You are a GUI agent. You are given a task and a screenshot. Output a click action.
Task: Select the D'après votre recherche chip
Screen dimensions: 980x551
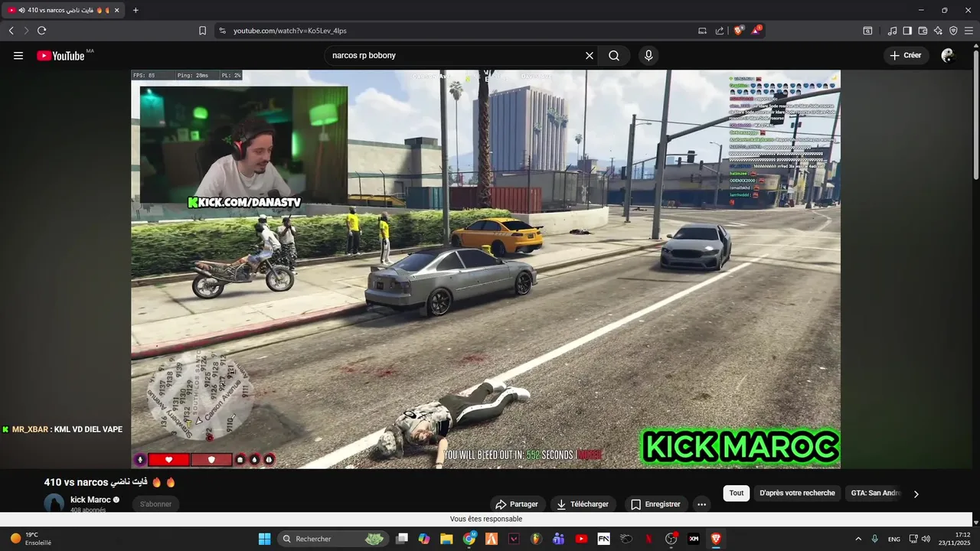click(x=797, y=493)
